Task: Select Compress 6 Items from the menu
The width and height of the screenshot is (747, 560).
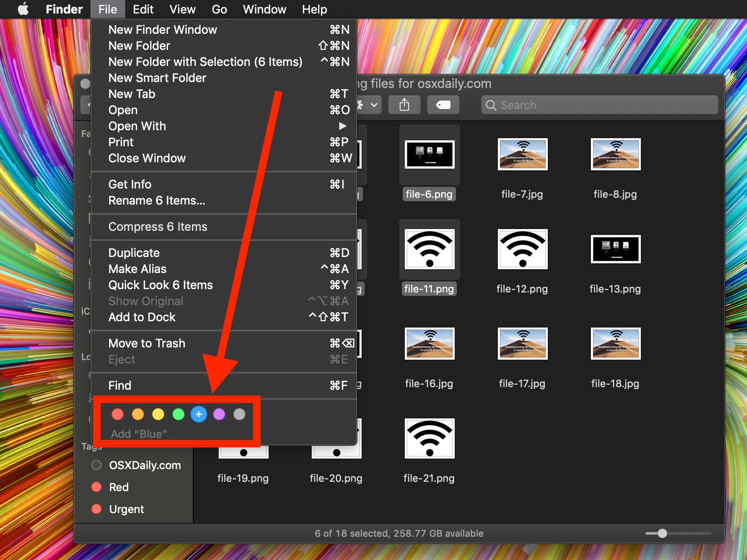Action: click(x=158, y=227)
